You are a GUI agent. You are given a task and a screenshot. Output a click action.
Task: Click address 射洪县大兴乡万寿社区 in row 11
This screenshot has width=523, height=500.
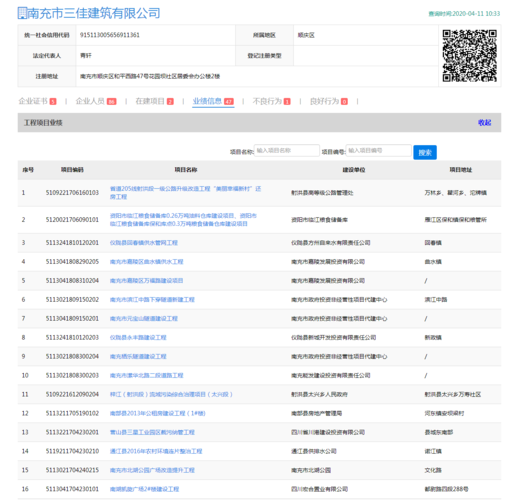(x=453, y=394)
